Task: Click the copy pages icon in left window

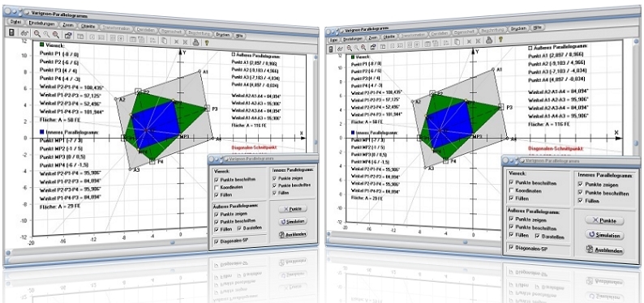Action: 164,41
